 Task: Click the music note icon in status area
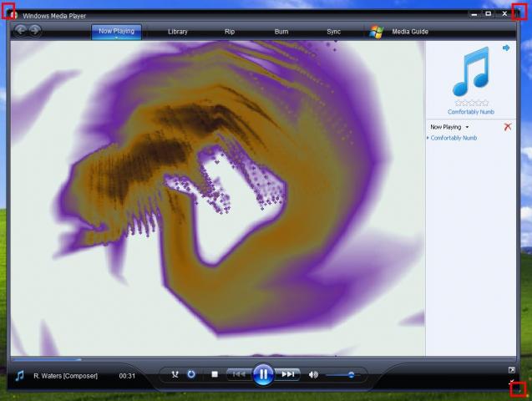(20, 376)
